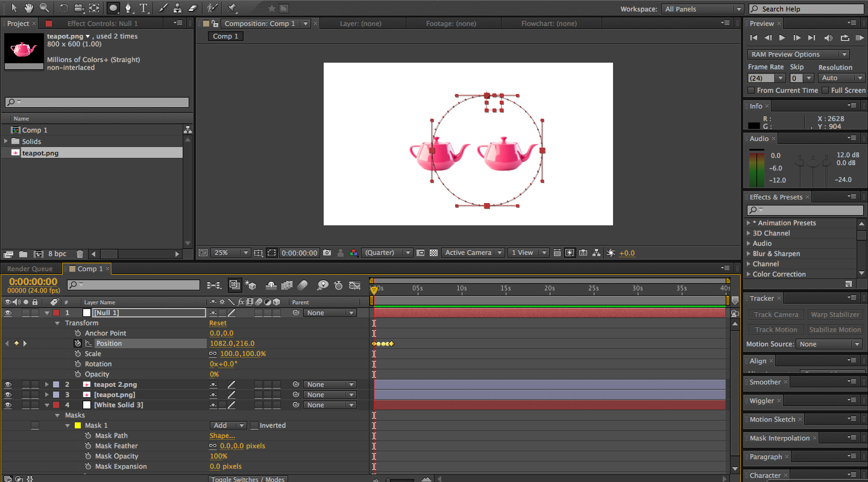Select the Hand tool
868x482 pixels.
[29, 8]
